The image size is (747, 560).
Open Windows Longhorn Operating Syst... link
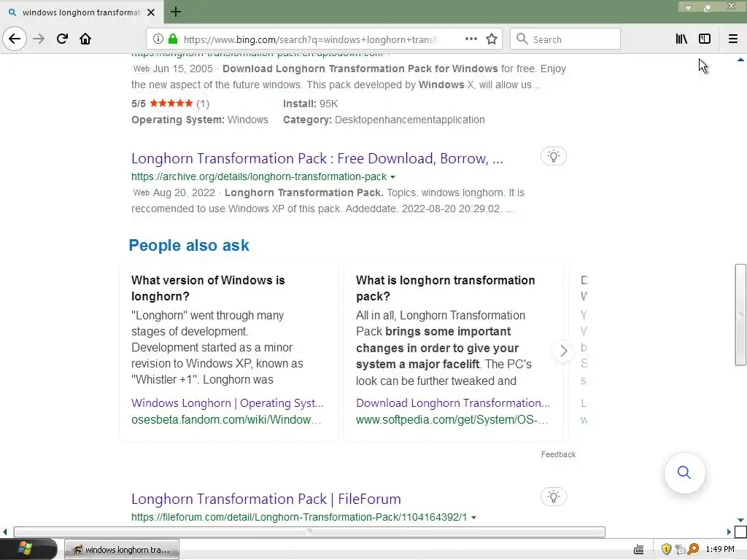[228, 402]
